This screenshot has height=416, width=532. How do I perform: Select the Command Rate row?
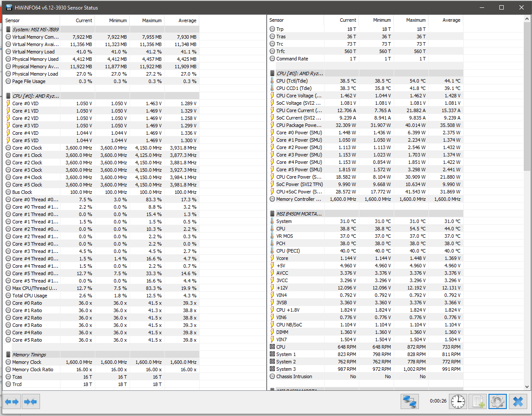[x=366, y=59]
